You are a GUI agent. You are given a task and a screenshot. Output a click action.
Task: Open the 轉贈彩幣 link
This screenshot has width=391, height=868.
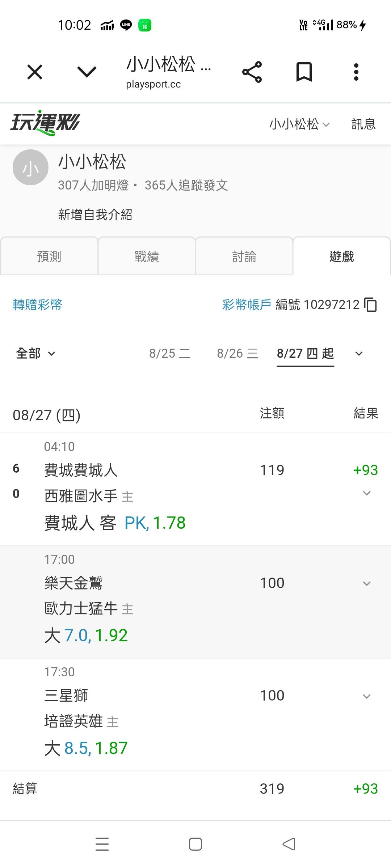pos(38,305)
